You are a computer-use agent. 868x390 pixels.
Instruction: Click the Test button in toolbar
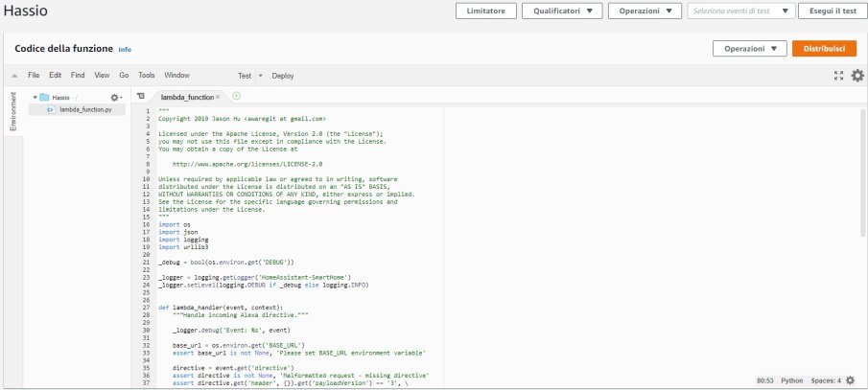[245, 76]
